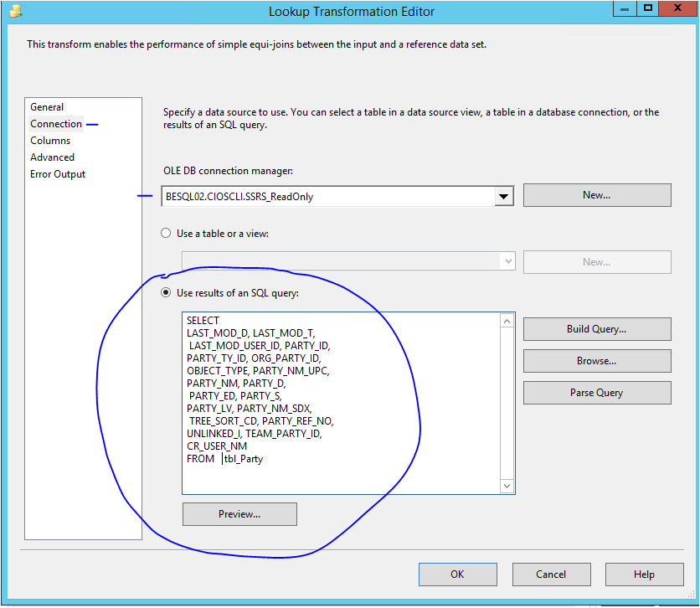The height and width of the screenshot is (608, 700).
Task: Click the SQL box scroll down arrow
Action: click(x=507, y=486)
